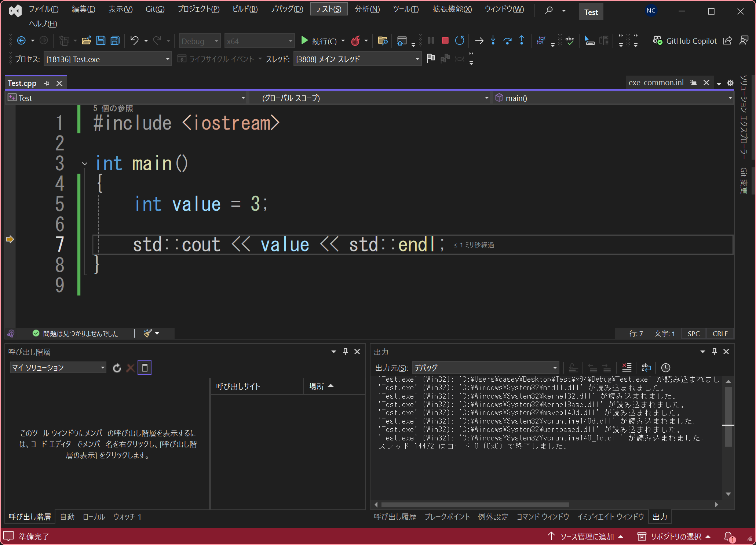Expand the 続行 button dropdown arrow

[343, 41]
